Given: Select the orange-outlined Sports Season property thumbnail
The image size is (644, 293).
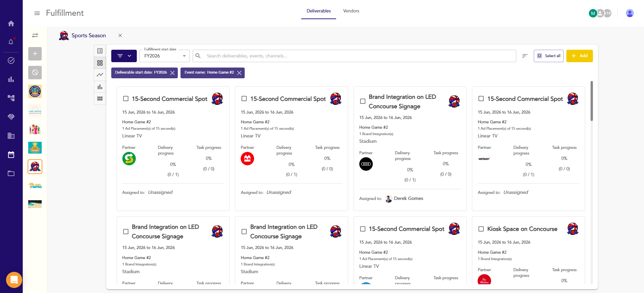Looking at the screenshot, I should [x=35, y=167].
